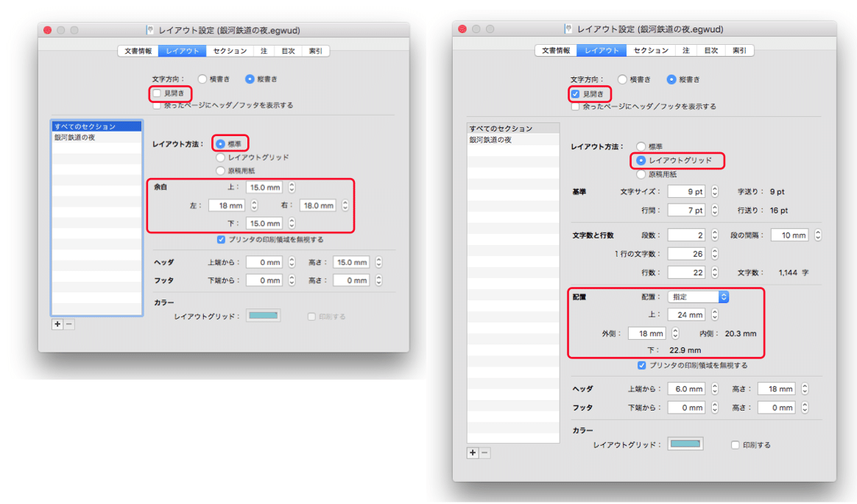Adjust 段の間隔 stepper

(x=818, y=235)
